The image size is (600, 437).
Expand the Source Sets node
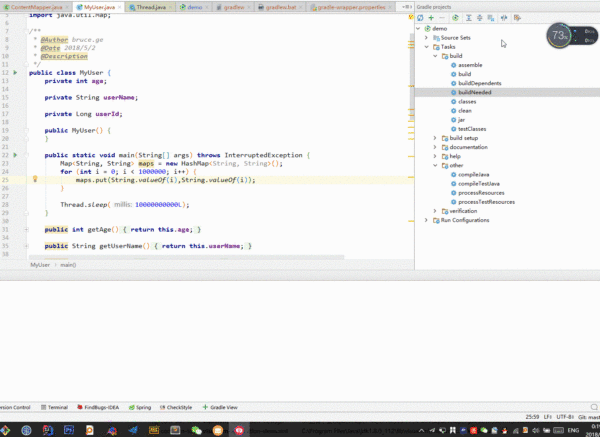tap(427, 37)
